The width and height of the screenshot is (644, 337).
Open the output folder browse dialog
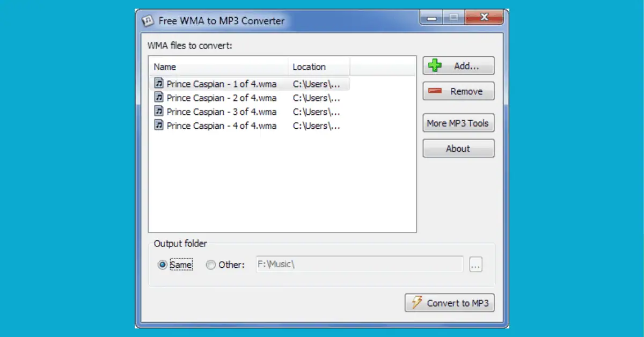pos(475,264)
